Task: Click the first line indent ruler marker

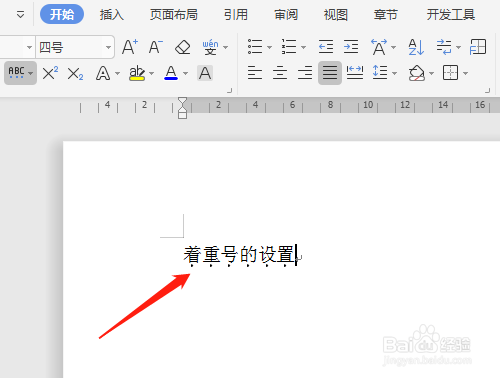Action: (x=182, y=101)
